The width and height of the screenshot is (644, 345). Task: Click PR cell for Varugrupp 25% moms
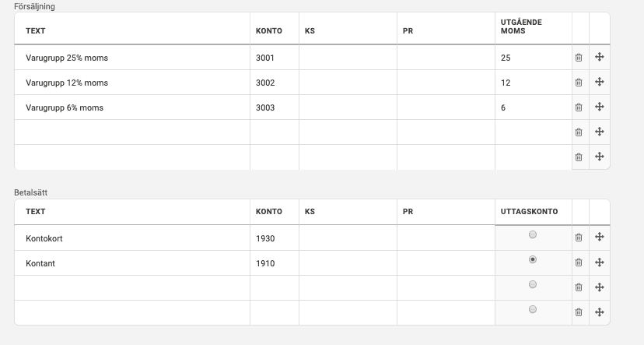pos(446,58)
